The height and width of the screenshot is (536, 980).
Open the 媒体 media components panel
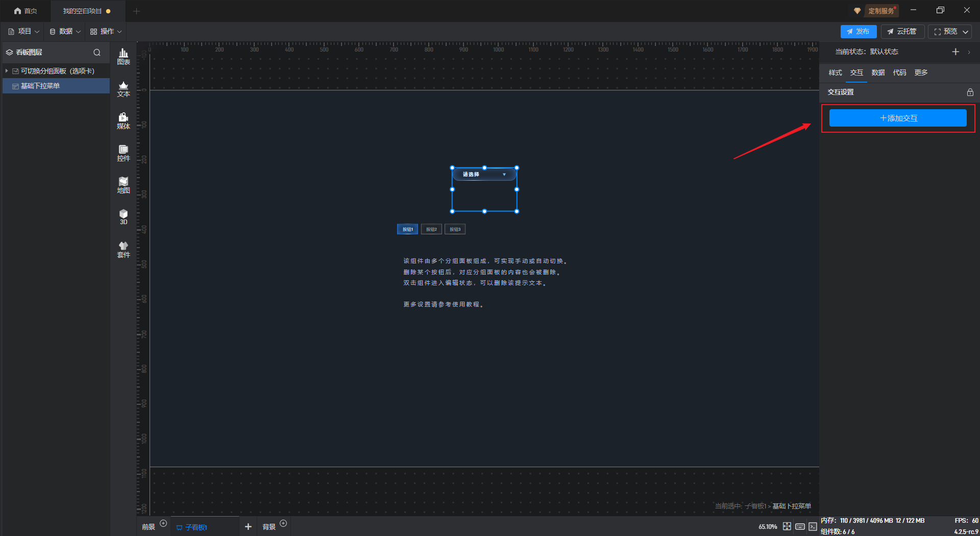click(124, 121)
